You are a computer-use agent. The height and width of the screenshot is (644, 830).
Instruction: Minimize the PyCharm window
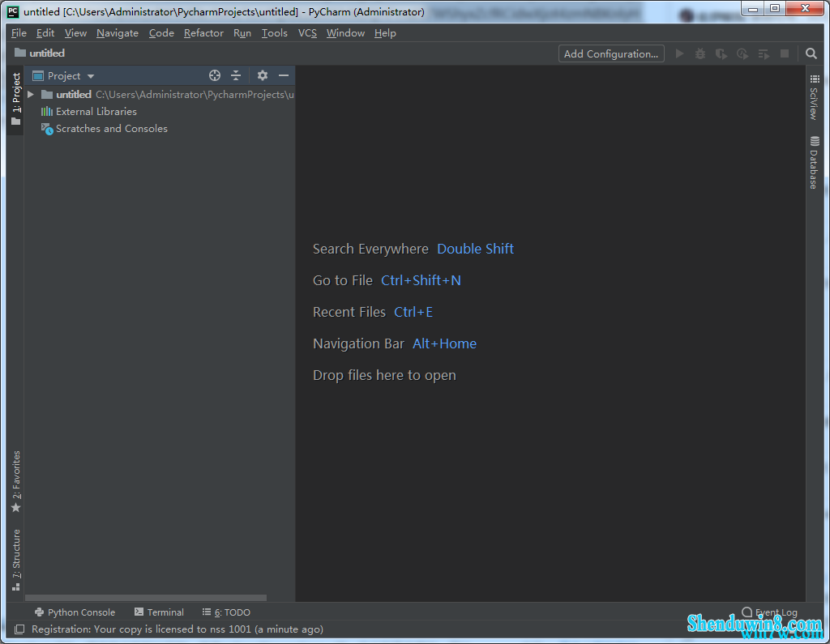point(753,8)
